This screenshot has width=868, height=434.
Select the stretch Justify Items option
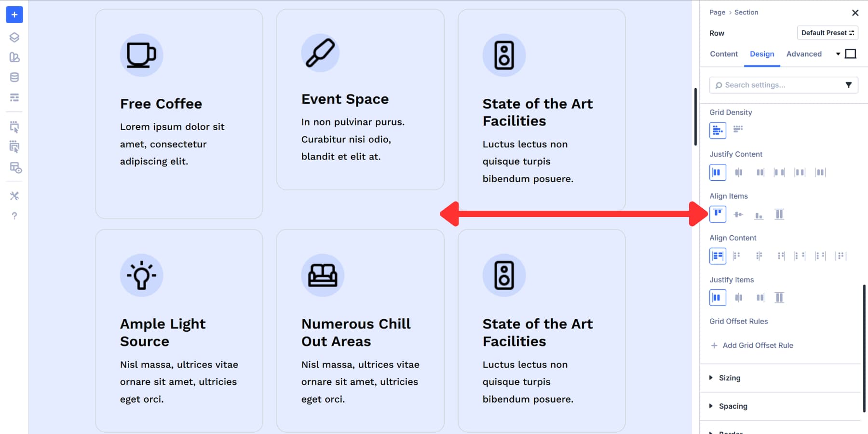pyautogui.click(x=779, y=298)
